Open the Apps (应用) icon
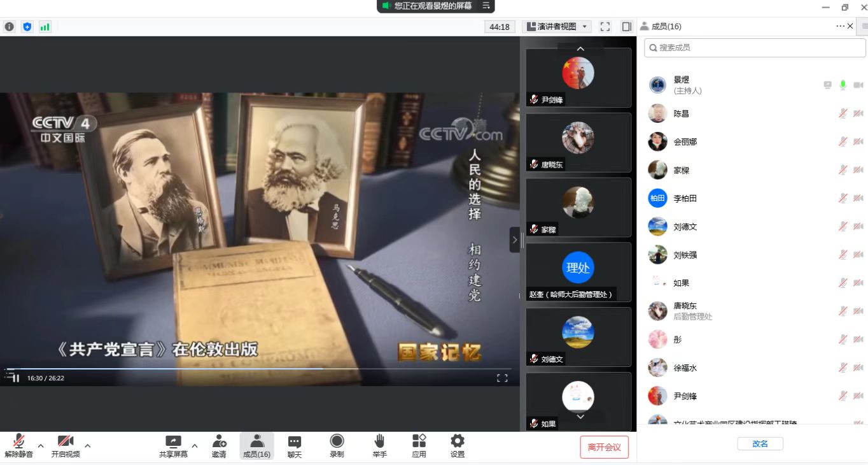The height and width of the screenshot is (465, 868). [419, 446]
